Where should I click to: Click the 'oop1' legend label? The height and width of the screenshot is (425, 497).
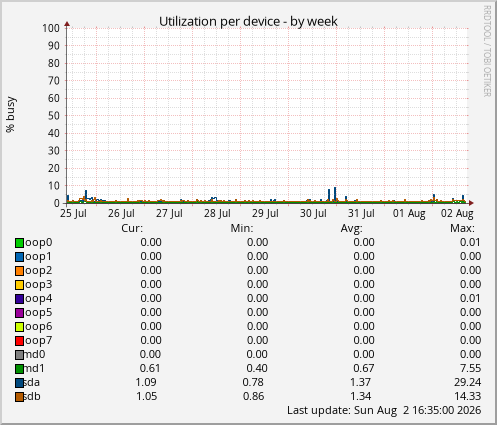point(39,256)
